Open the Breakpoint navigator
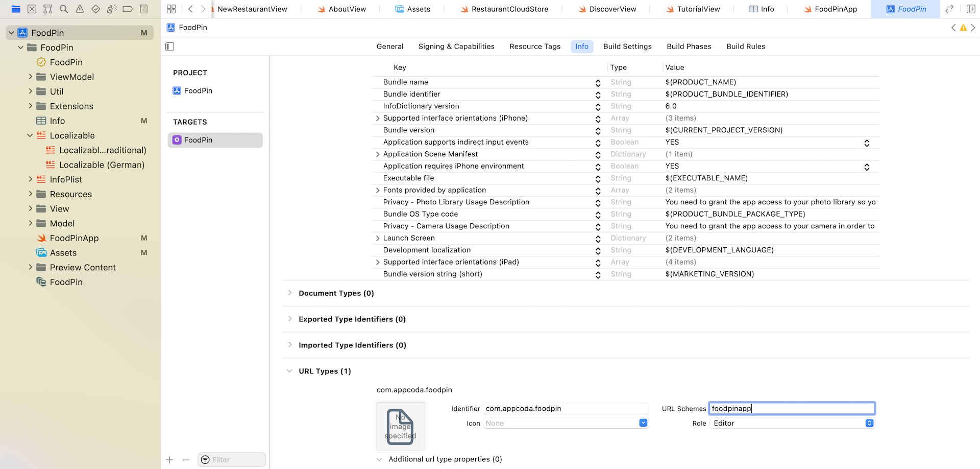 coord(127,9)
